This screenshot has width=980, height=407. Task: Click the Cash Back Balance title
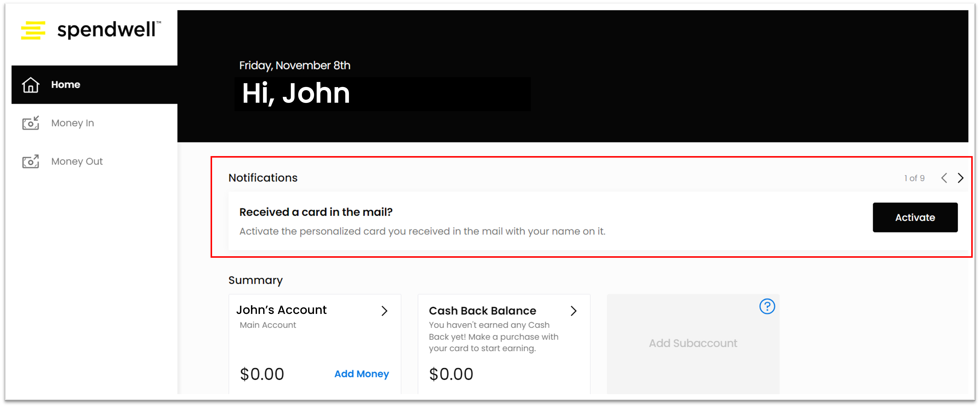482,311
